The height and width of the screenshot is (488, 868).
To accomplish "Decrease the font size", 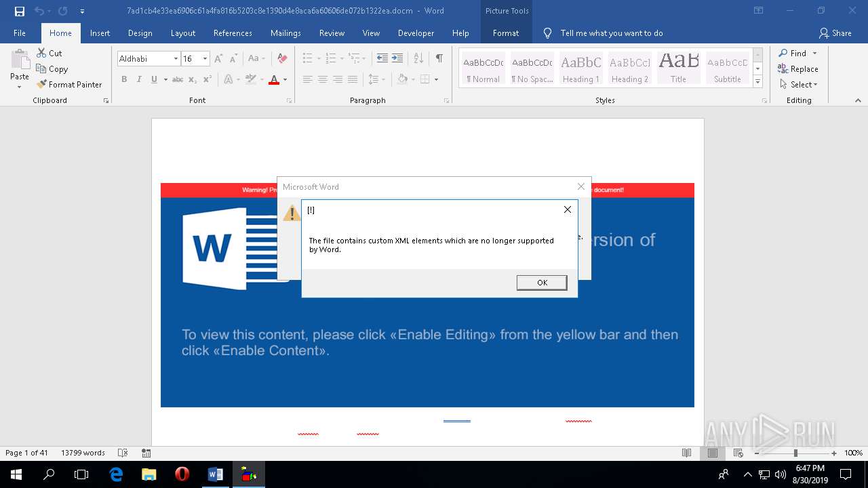I will (x=233, y=59).
